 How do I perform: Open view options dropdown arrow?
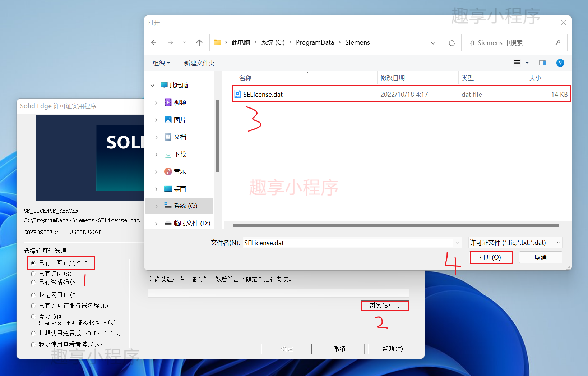click(527, 63)
